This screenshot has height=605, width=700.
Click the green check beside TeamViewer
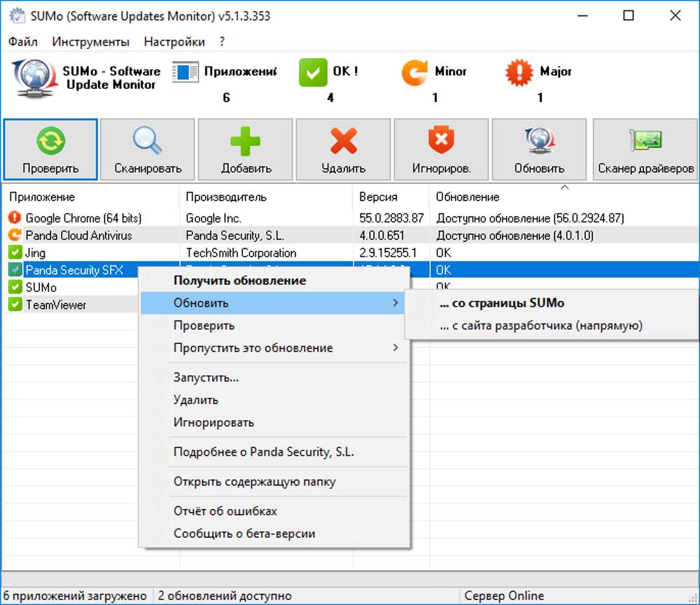pos(15,305)
